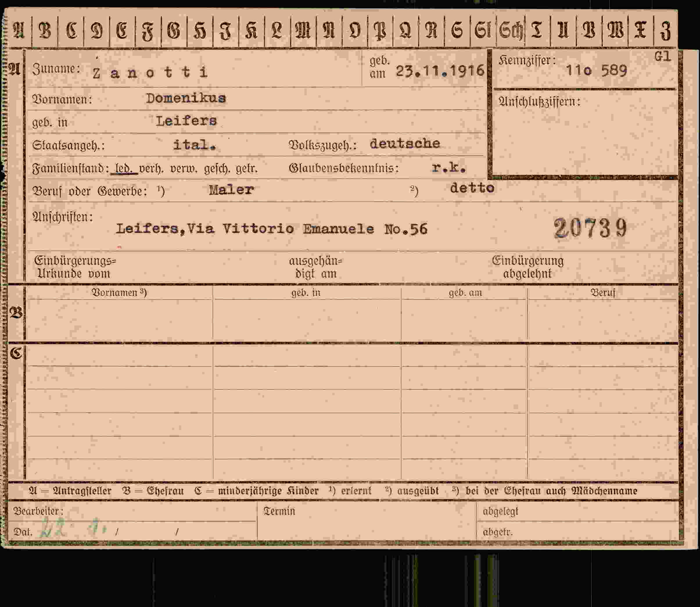The image size is (700, 607).
Task: Click the 'abgelegt' label
Action: [x=500, y=511]
